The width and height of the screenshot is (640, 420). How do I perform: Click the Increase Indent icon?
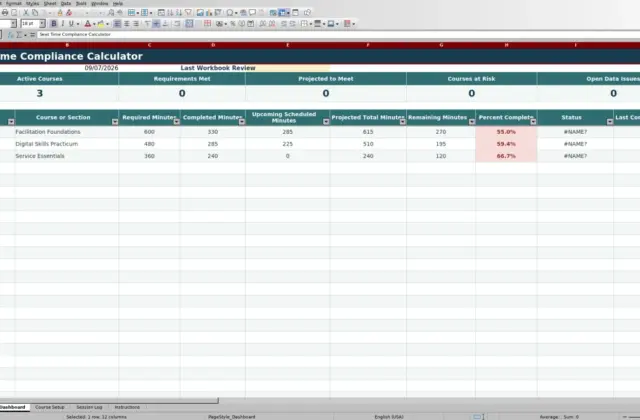pyautogui.click(x=284, y=24)
